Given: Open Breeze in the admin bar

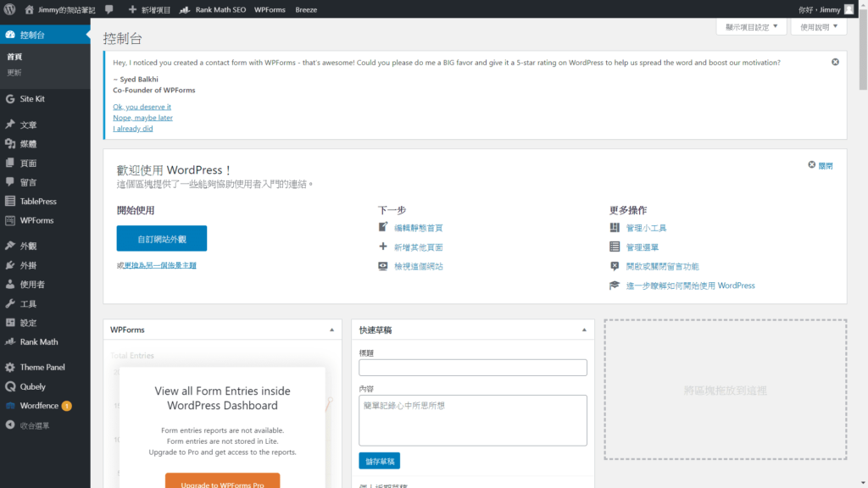Looking at the screenshot, I should pyautogui.click(x=306, y=9).
